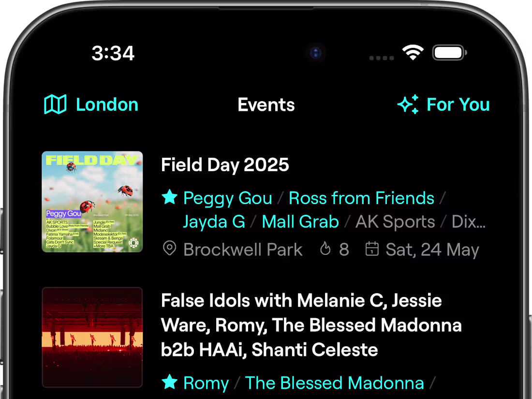Image resolution: width=532 pixels, height=399 pixels.
Task: Open the Field Day 2025 event title
Action: point(224,164)
